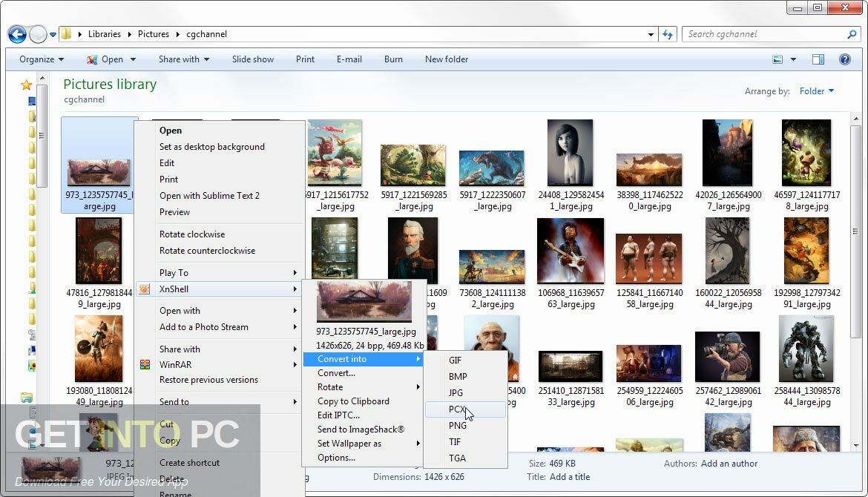Click the Favorites star in sidebar
Viewport: 868px width, 497px height.
click(26, 85)
